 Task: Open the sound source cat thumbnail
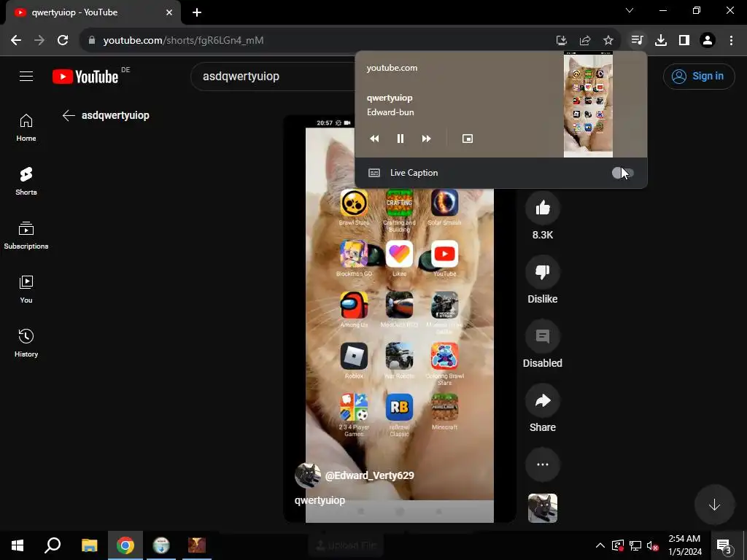[543, 508]
